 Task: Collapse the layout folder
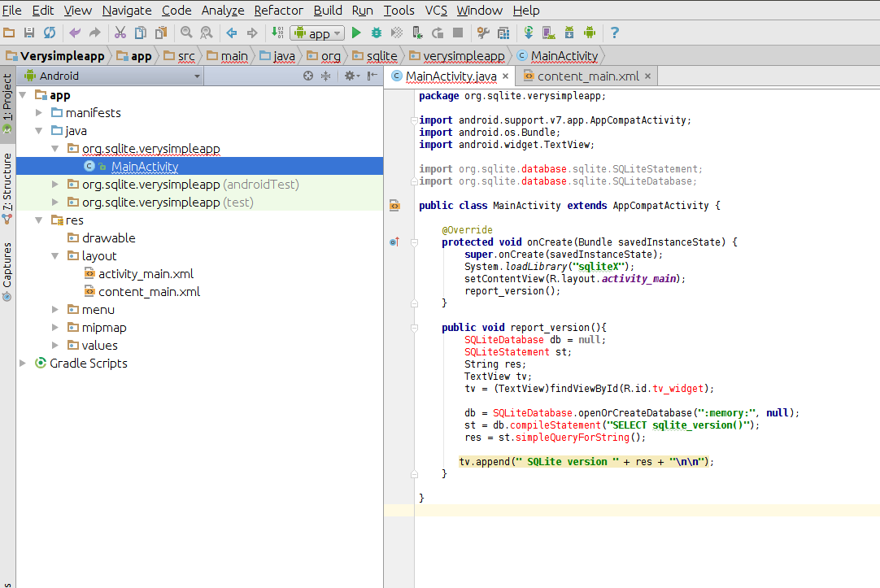point(54,256)
